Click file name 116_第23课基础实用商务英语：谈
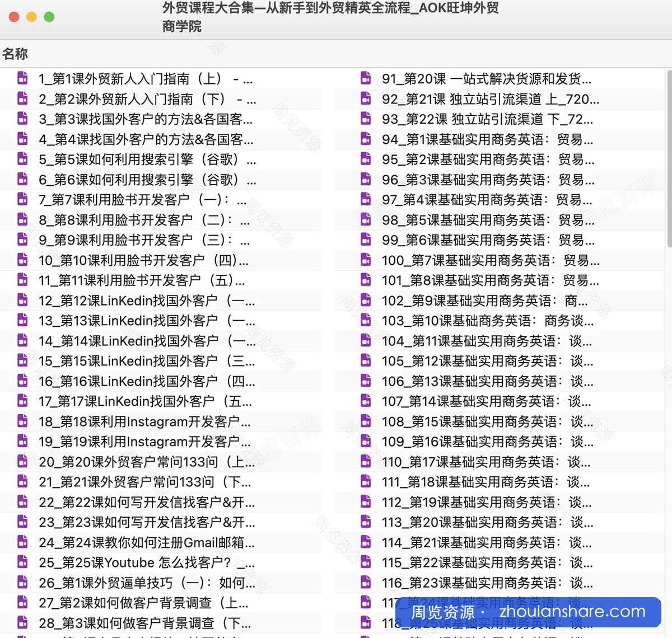This screenshot has height=638, width=672. click(x=488, y=583)
